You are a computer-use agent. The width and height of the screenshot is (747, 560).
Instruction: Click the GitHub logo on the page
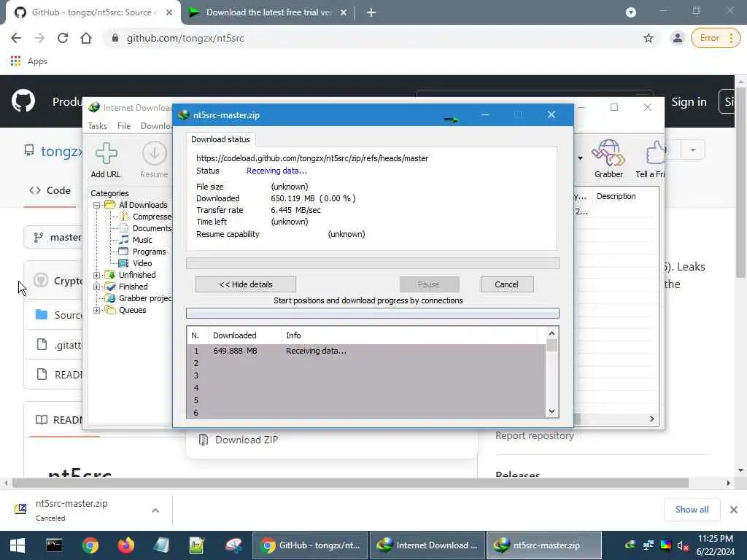pyautogui.click(x=23, y=101)
